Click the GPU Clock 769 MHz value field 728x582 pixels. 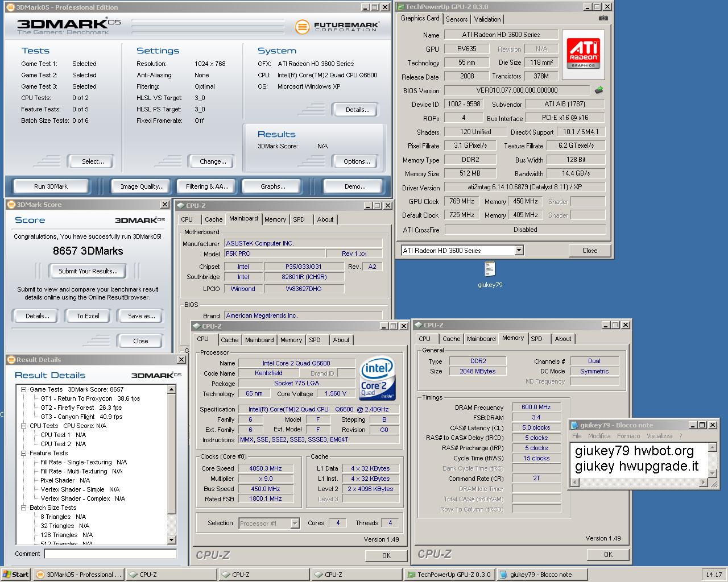coord(462,201)
